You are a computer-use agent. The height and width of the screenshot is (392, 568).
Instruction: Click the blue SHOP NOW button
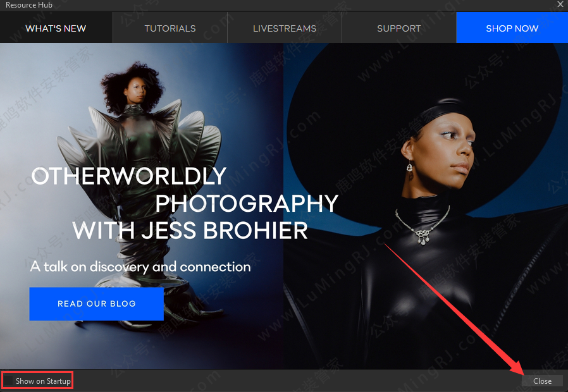[x=512, y=28]
